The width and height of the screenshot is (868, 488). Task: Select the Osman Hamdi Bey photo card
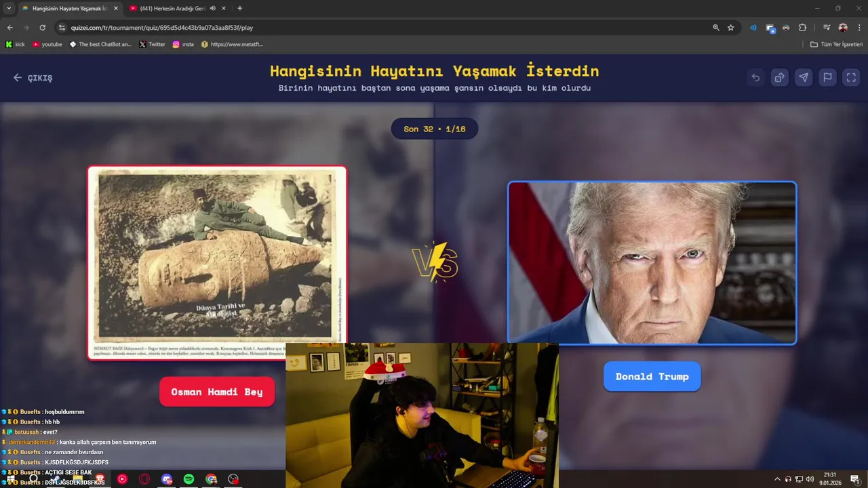tap(217, 263)
